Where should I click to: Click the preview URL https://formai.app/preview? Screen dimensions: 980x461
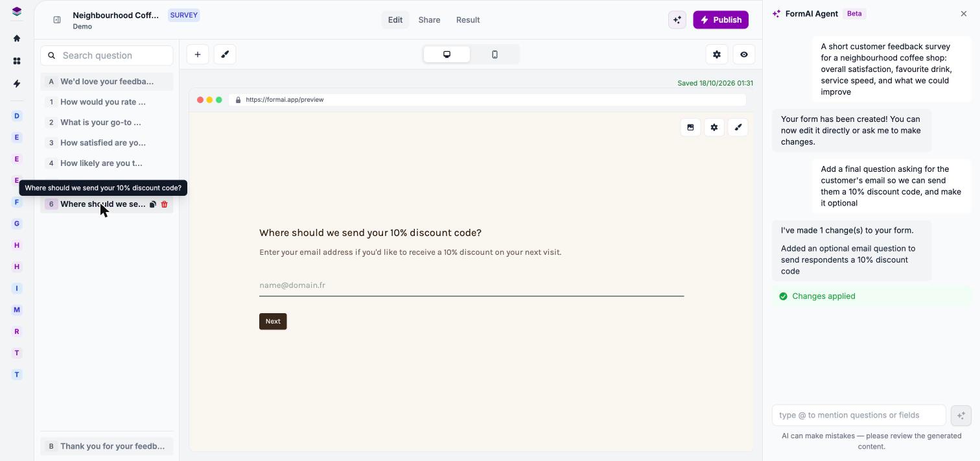[x=285, y=100]
